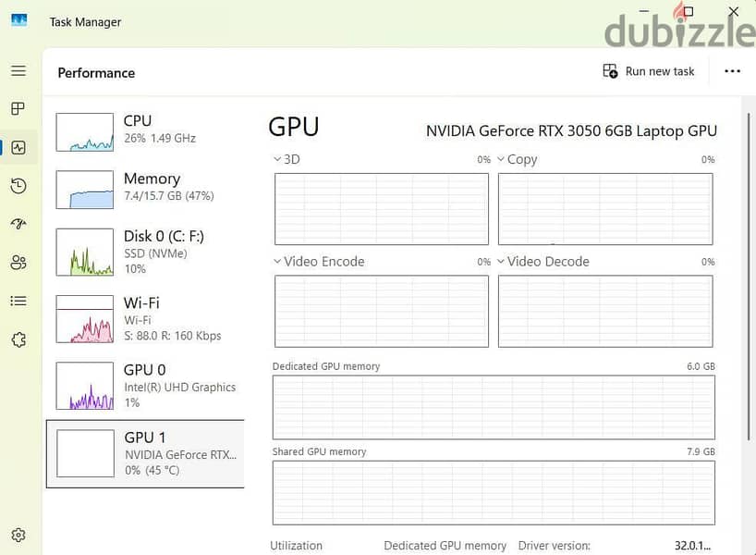The height and width of the screenshot is (555, 756).
Task: Open the 3D engine dropdown
Action: tap(287, 159)
